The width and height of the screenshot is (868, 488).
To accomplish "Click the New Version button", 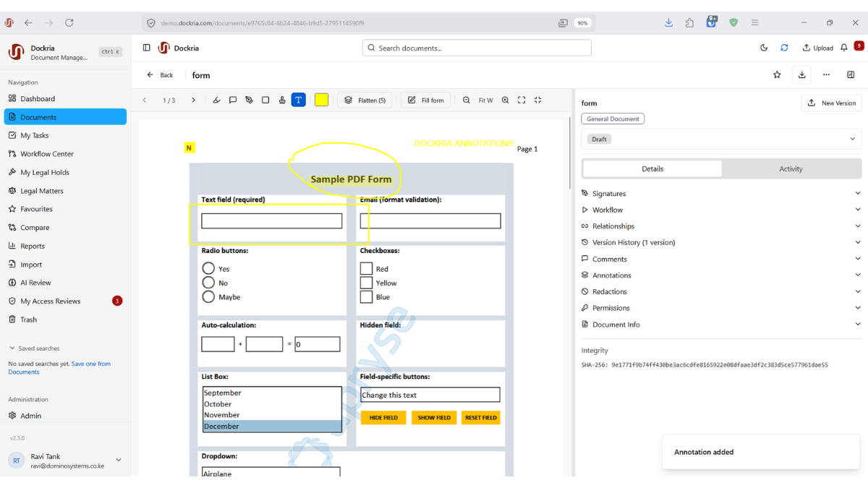I will coord(831,103).
